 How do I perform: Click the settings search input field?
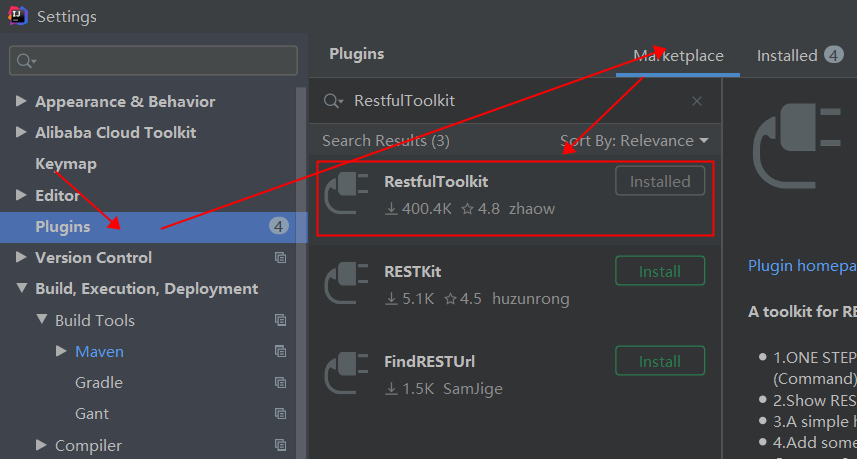point(153,61)
